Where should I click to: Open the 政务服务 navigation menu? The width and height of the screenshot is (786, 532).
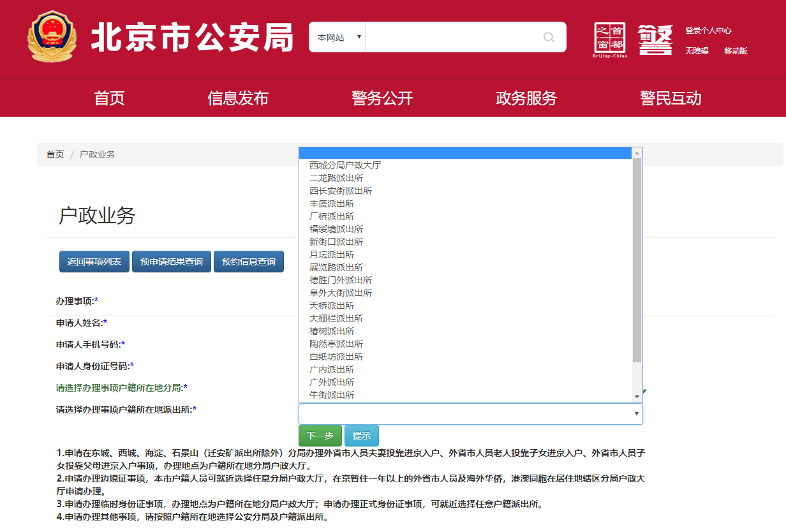coord(526,98)
